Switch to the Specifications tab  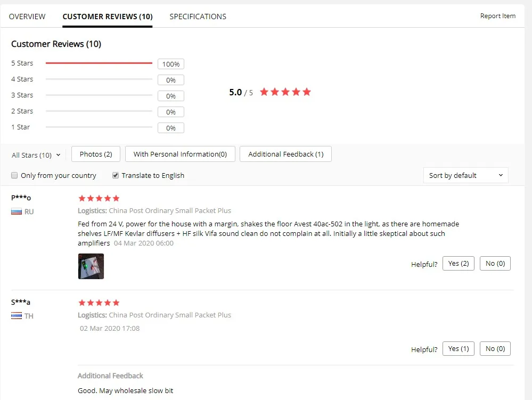(x=198, y=17)
